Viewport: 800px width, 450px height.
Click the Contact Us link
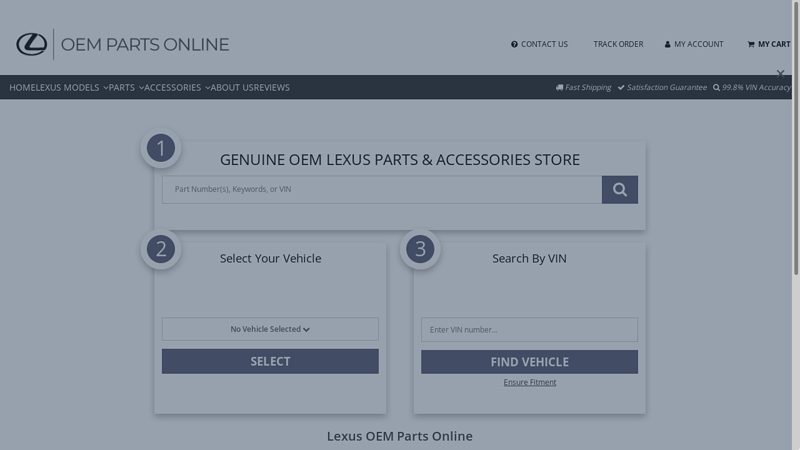544,44
